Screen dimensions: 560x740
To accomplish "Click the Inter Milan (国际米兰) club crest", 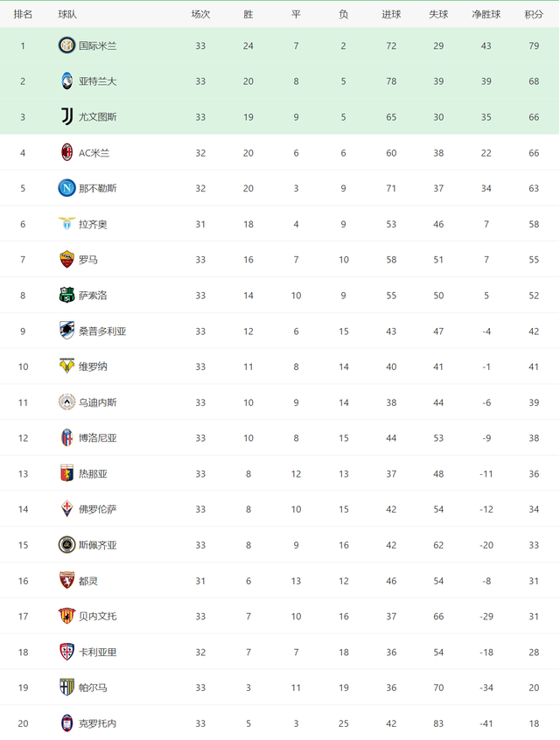I will point(66,45).
